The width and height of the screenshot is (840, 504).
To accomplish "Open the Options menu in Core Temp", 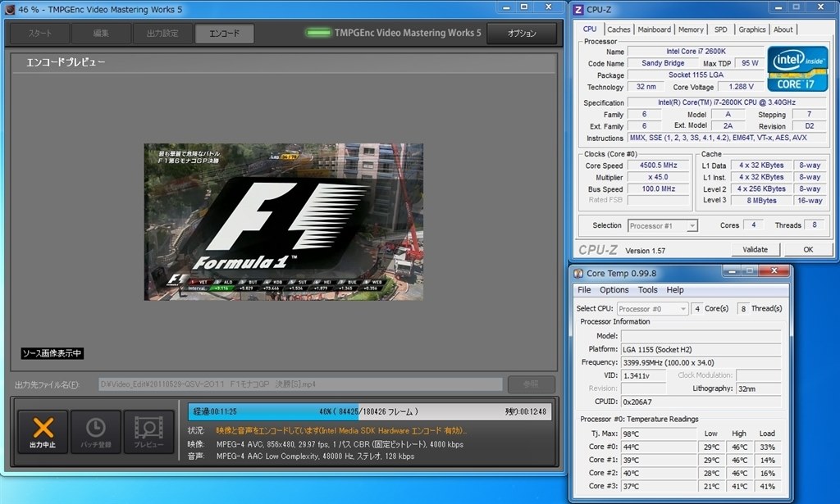I will click(614, 290).
